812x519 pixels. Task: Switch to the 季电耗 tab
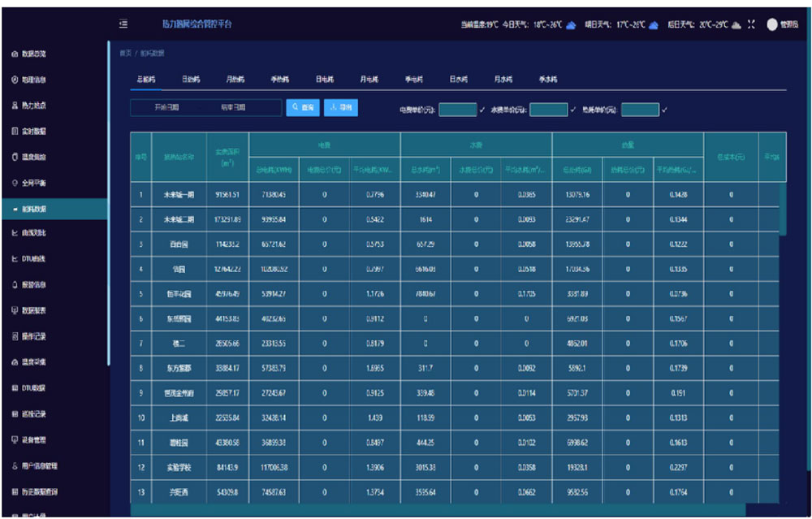point(414,80)
